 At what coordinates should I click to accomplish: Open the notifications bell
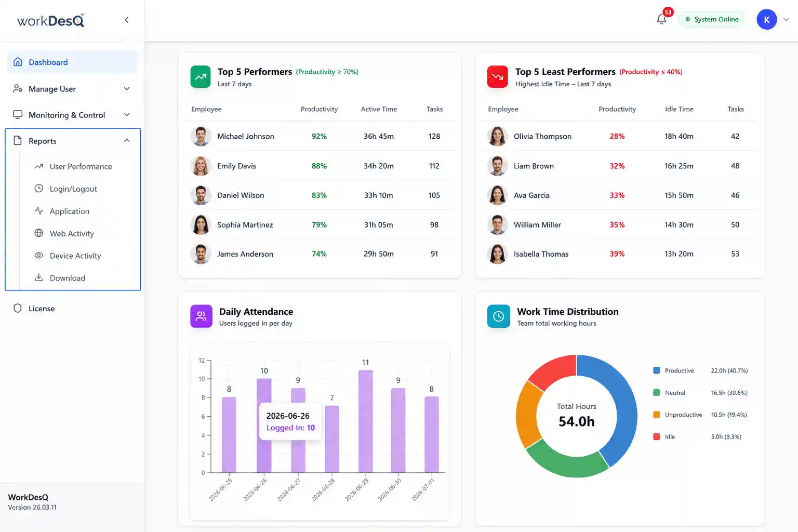click(x=661, y=19)
